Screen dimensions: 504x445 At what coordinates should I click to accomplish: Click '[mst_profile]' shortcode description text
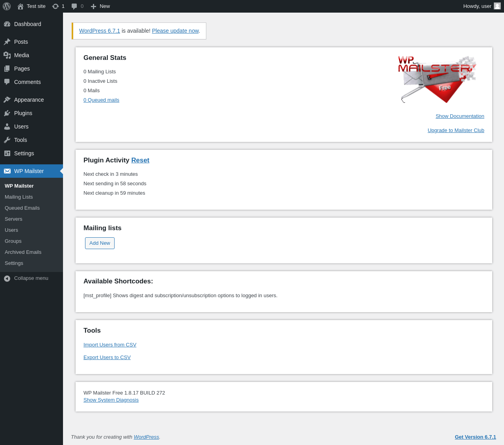[x=180, y=296]
